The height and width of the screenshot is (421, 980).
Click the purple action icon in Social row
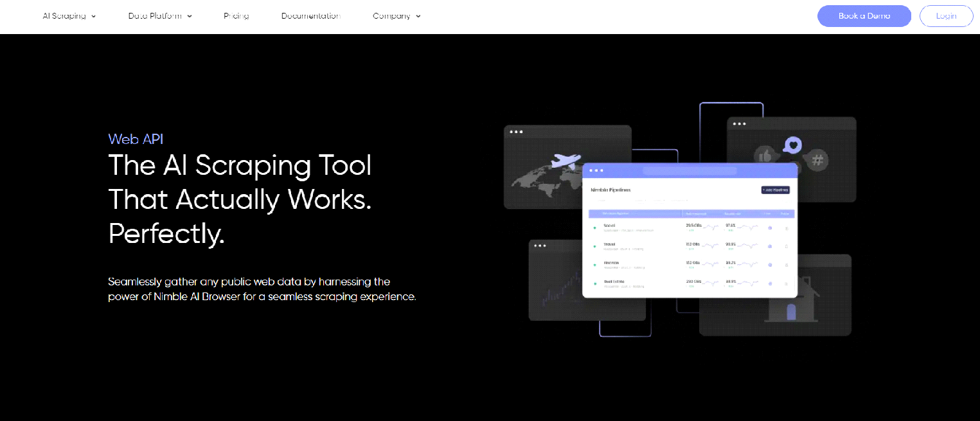pos(770,228)
